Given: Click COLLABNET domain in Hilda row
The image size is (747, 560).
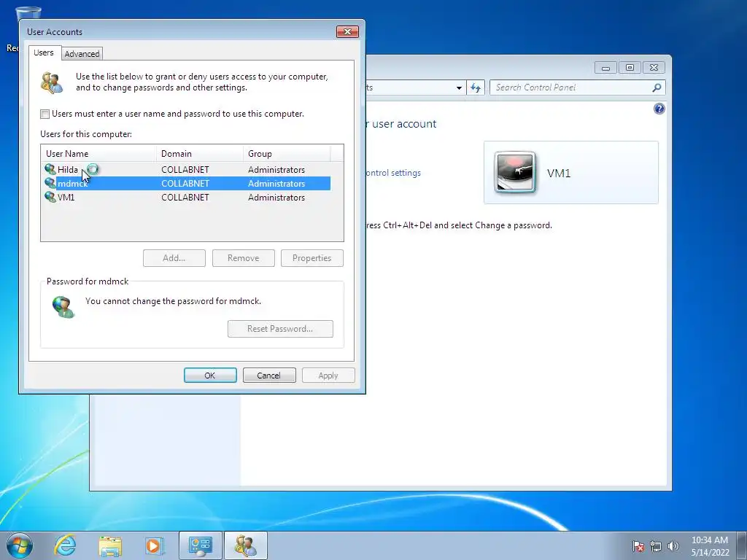Looking at the screenshot, I should click(x=185, y=169).
